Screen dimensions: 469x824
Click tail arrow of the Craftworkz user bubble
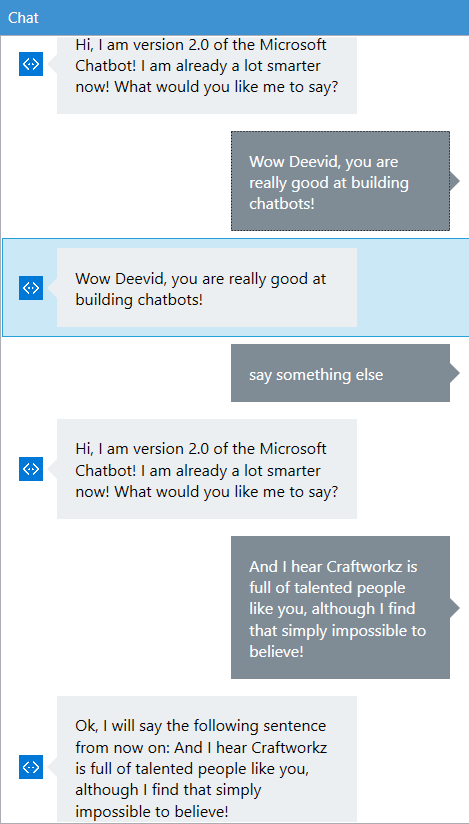455,607
